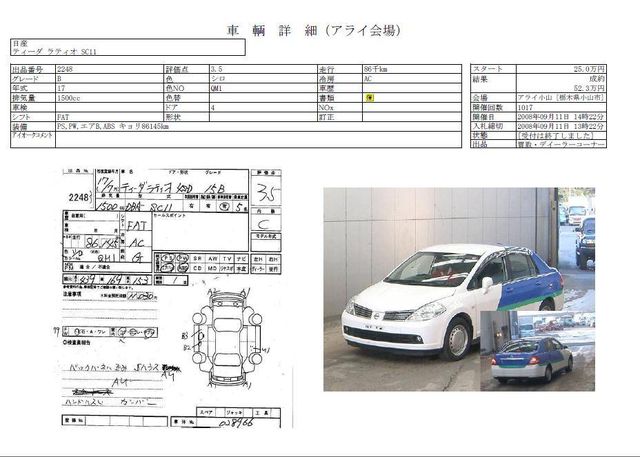Click the final price 52.3万円
The image size is (640, 457).
click(x=589, y=88)
